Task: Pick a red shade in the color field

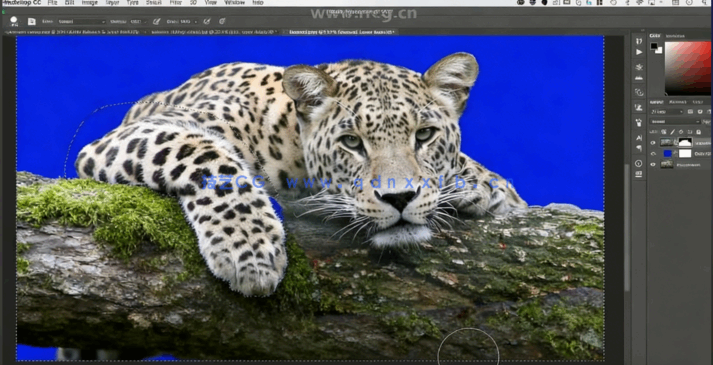Action: [688, 68]
